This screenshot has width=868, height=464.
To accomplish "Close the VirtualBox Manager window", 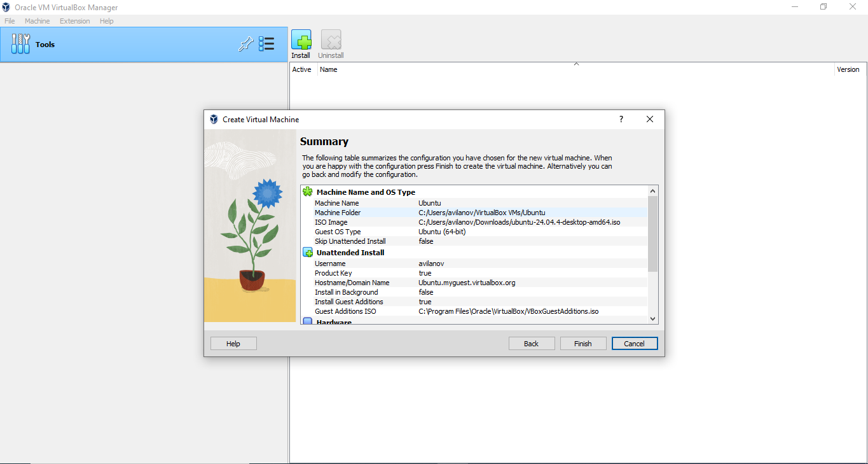I will point(853,7).
